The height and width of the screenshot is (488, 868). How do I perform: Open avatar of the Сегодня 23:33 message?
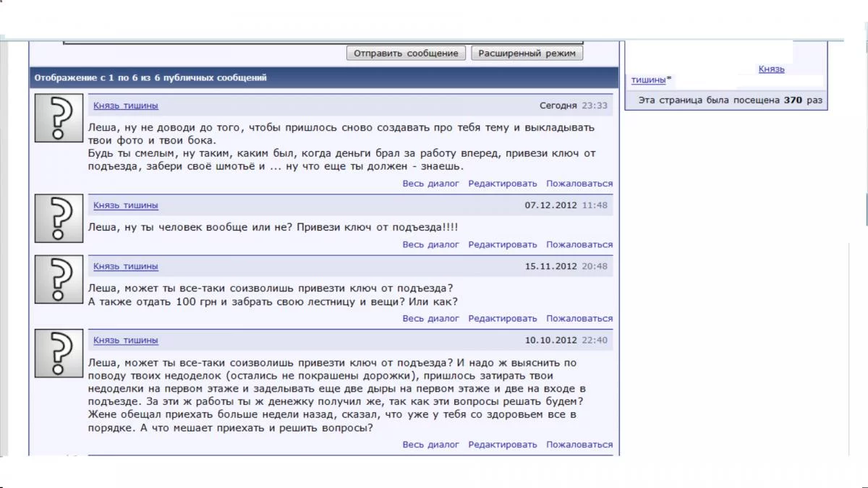59,119
